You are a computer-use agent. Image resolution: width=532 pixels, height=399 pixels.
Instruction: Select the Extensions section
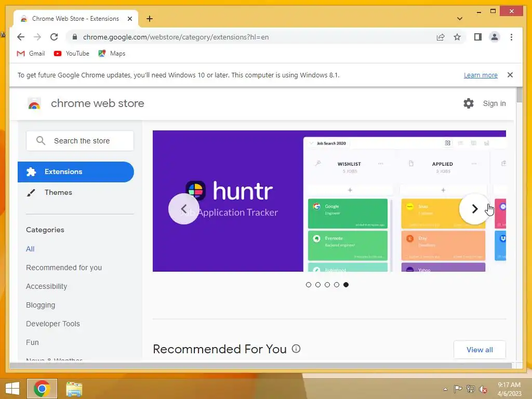pyautogui.click(x=76, y=171)
